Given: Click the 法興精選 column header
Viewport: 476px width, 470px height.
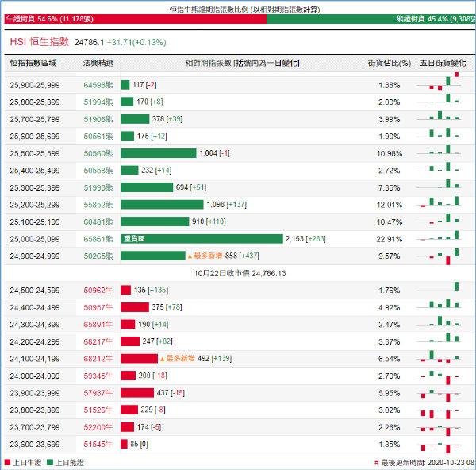Looking at the screenshot, I should tap(98, 63).
